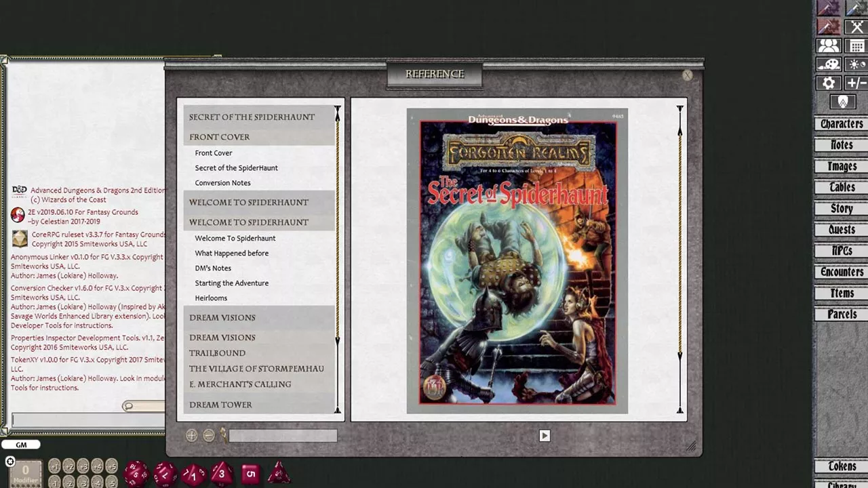Go to next page arrow button
The height and width of the screenshot is (488, 868).
coord(545,436)
